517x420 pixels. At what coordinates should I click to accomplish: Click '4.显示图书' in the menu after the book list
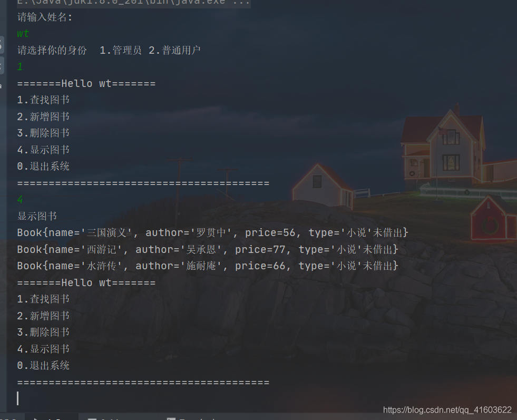click(43, 349)
